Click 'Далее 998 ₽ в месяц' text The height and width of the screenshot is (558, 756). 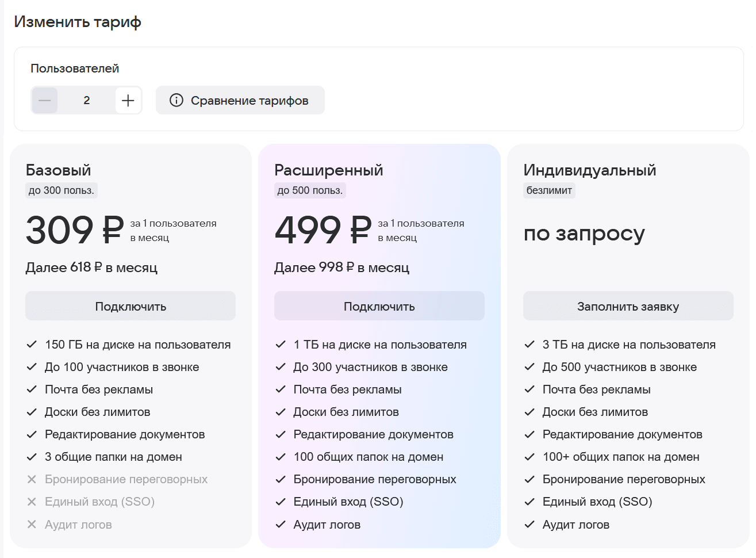coord(342,267)
